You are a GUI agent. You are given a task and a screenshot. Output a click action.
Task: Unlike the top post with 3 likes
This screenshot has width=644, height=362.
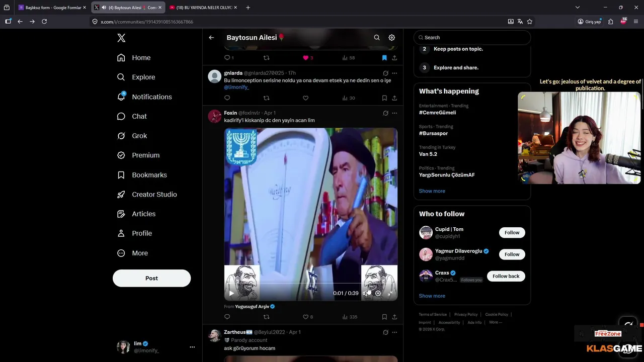pyautogui.click(x=307, y=58)
